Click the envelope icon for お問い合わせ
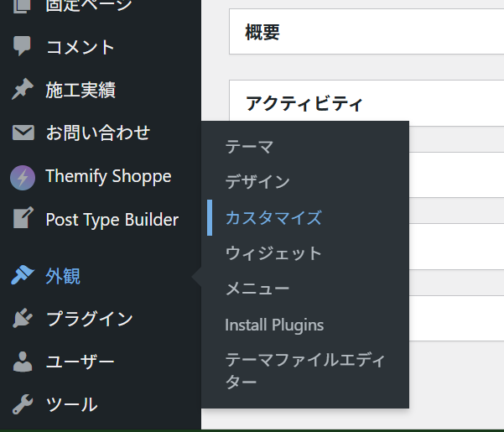 (23, 133)
